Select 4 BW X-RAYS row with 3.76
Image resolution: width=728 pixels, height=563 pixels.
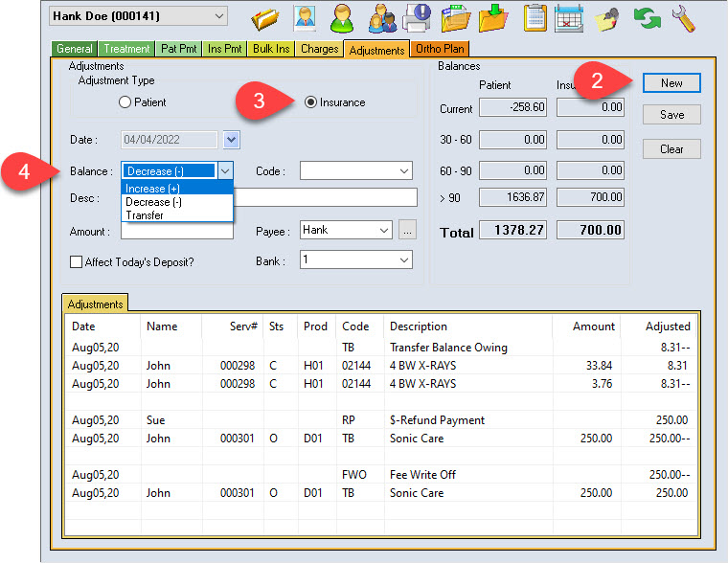pos(380,383)
